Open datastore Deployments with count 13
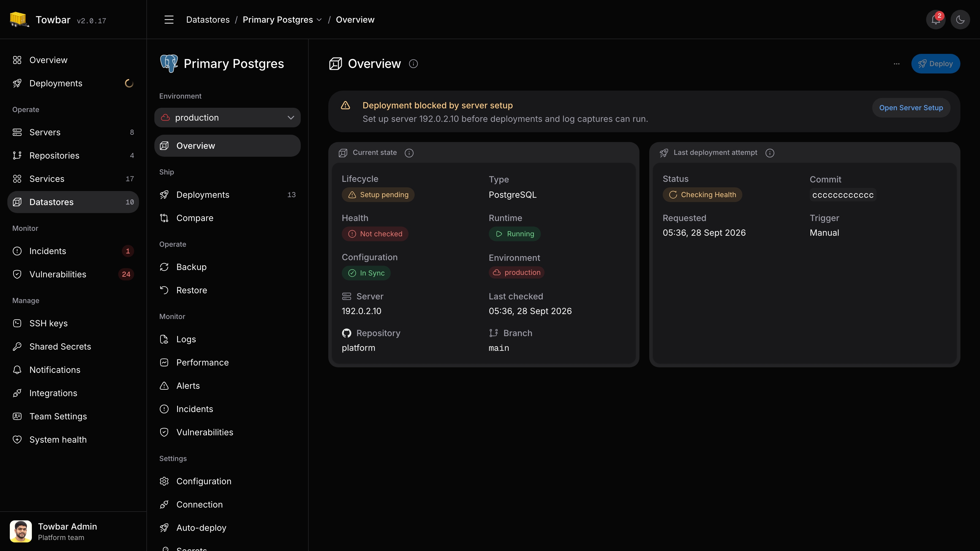This screenshot has width=980, height=551. 228,195
